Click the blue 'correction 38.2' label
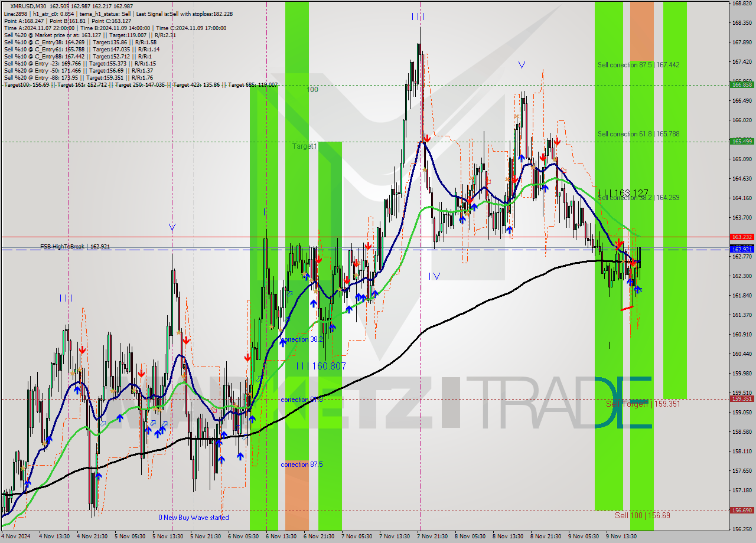The height and width of the screenshot is (543, 756). pyautogui.click(x=302, y=339)
